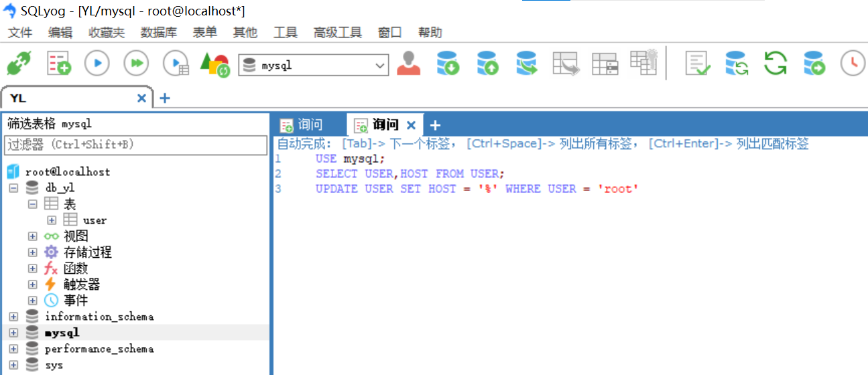
Task: Click database synchronization icon with green arrows
Action: (x=736, y=64)
